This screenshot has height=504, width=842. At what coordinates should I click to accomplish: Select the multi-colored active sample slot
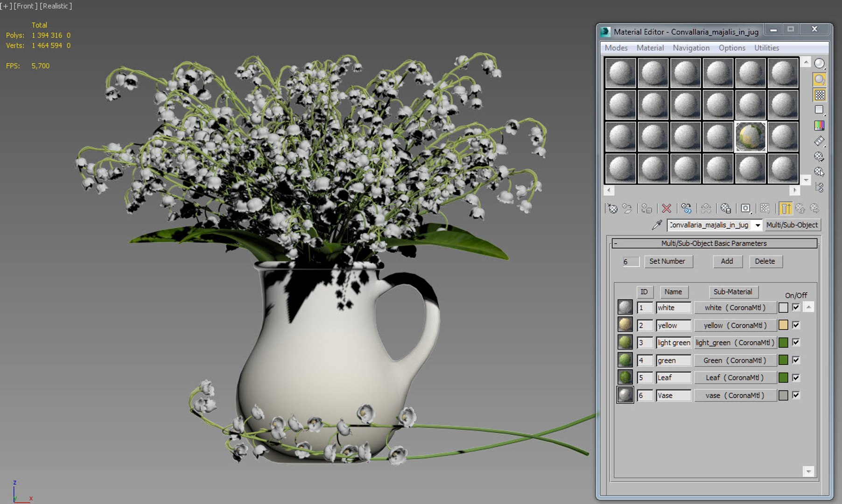click(751, 137)
